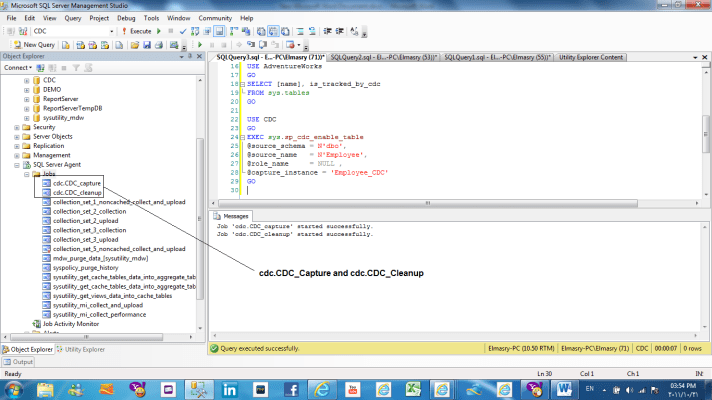Open the Tools menu

point(151,18)
